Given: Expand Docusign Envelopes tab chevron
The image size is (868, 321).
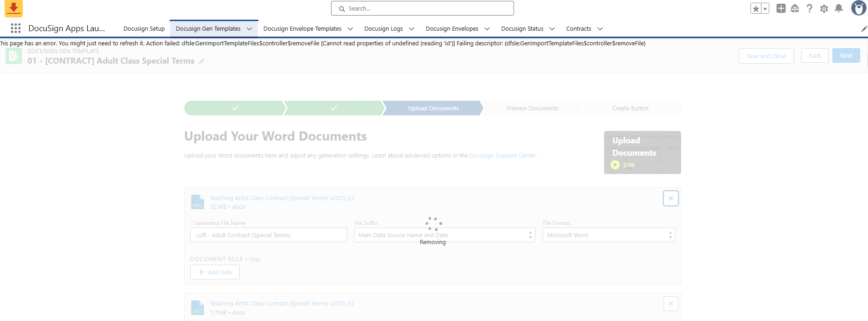Looking at the screenshot, I should [x=487, y=29].
